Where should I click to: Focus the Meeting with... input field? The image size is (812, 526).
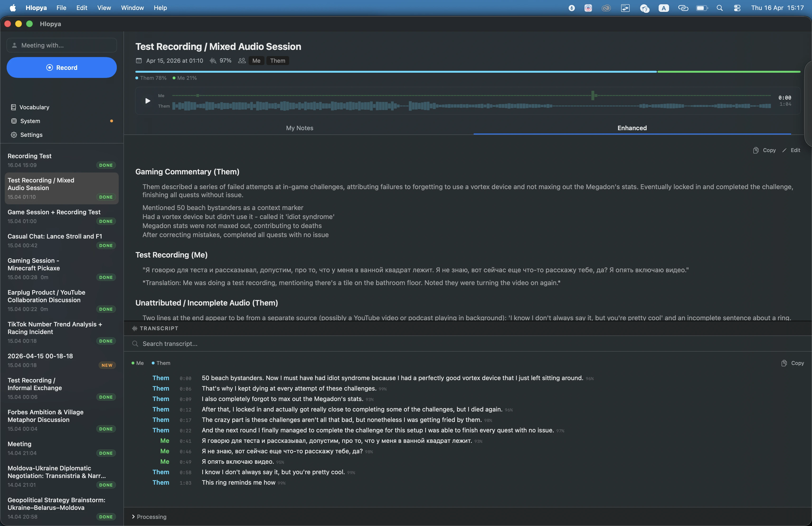(62, 45)
